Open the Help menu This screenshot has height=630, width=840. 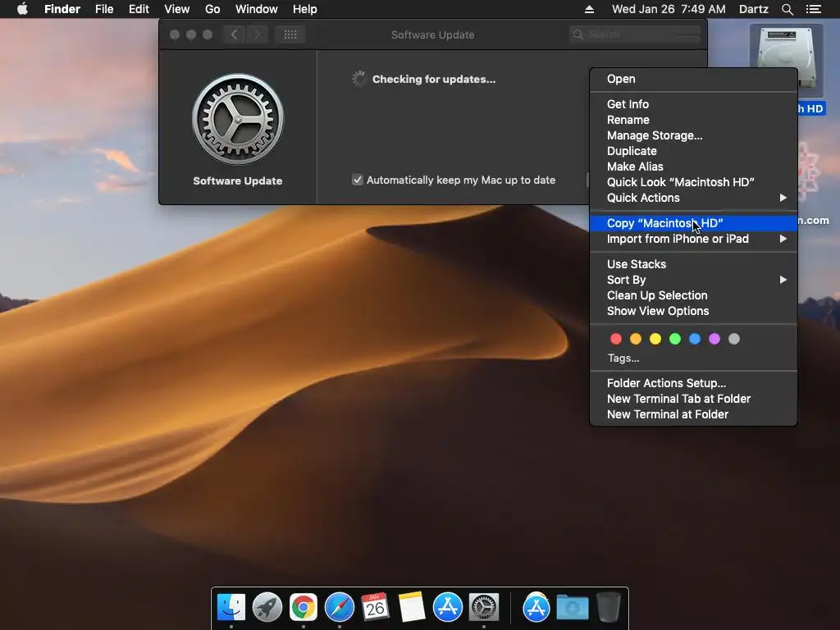pos(305,9)
